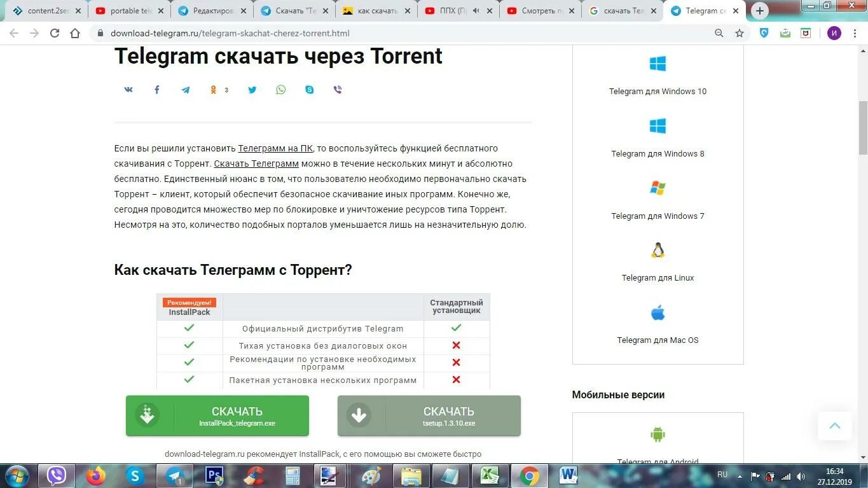Open Photoshop from the taskbar
Viewport: 868px width, 488px height.
pos(214,475)
